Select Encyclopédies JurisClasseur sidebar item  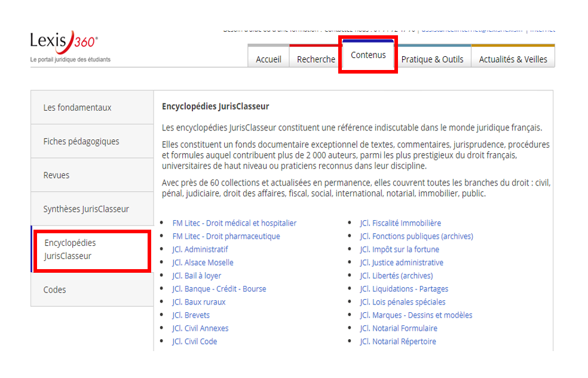(x=92, y=249)
